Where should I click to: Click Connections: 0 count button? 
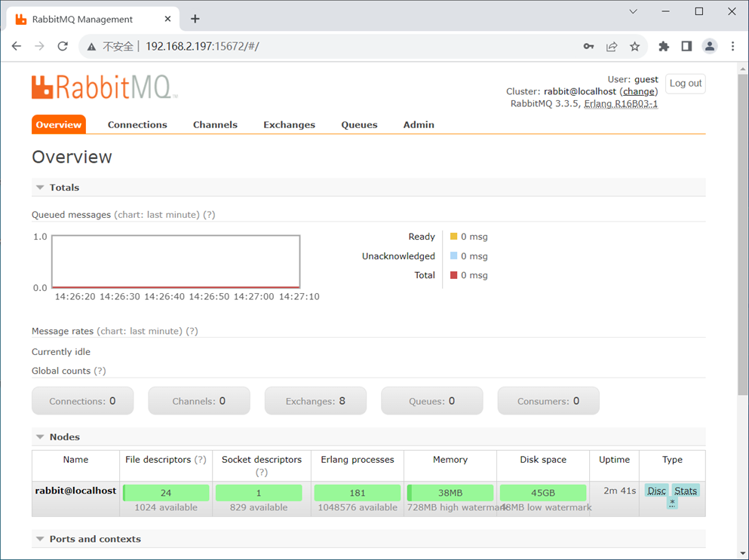pos(83,401)
